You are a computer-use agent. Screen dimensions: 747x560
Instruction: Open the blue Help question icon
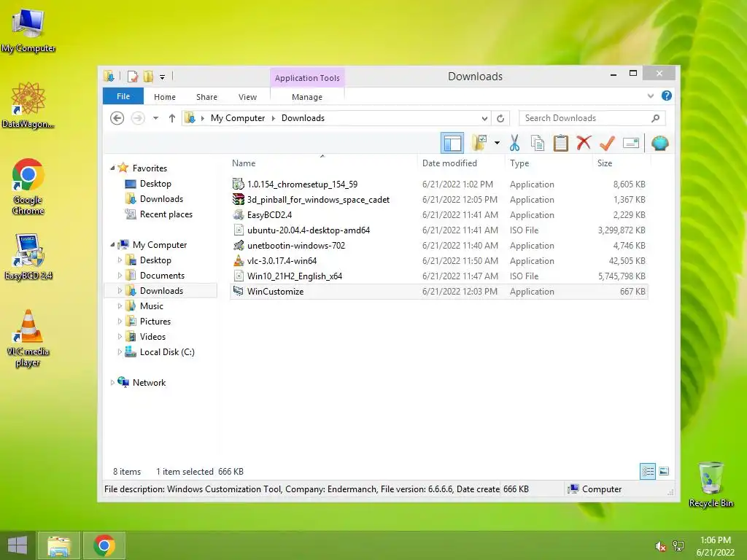667,96
